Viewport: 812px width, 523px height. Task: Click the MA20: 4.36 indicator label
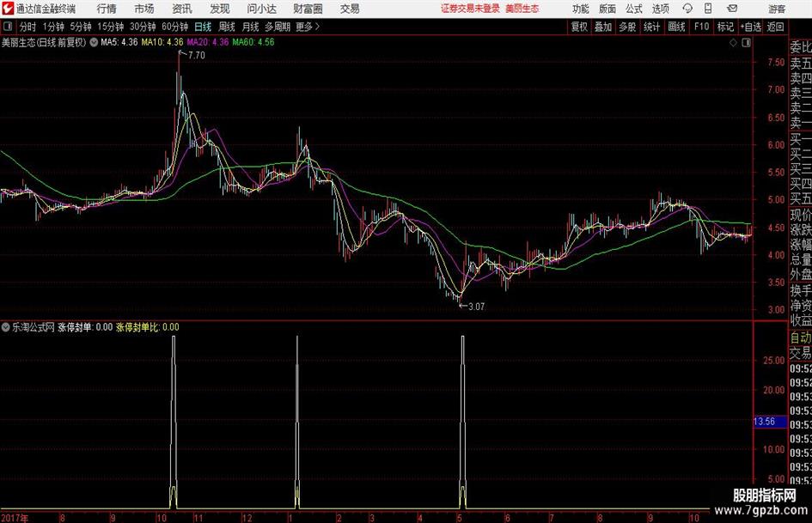[x=208, y=42]
